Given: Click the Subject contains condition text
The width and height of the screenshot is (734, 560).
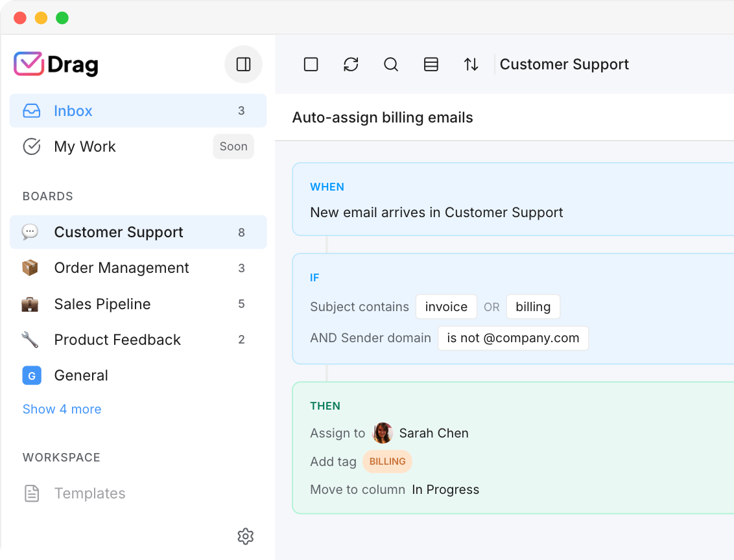Looking at the screenshot, I should (359, 307).
